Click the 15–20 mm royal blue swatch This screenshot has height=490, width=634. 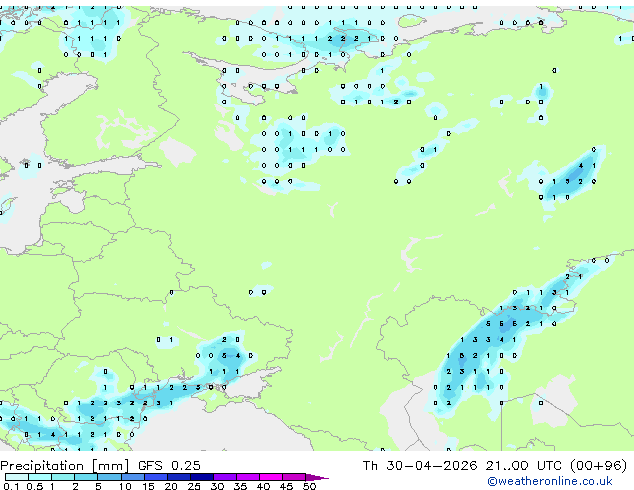(x=156, y=477)
